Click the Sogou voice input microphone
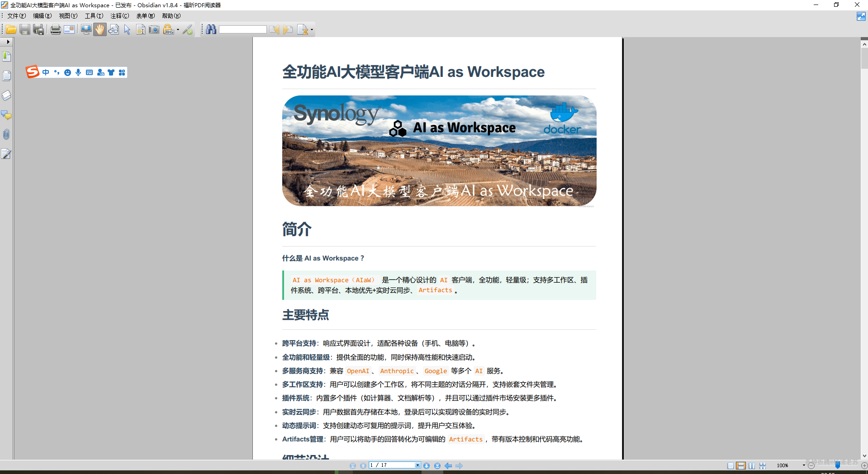This screenshot has height=474, width=868. 78,72
